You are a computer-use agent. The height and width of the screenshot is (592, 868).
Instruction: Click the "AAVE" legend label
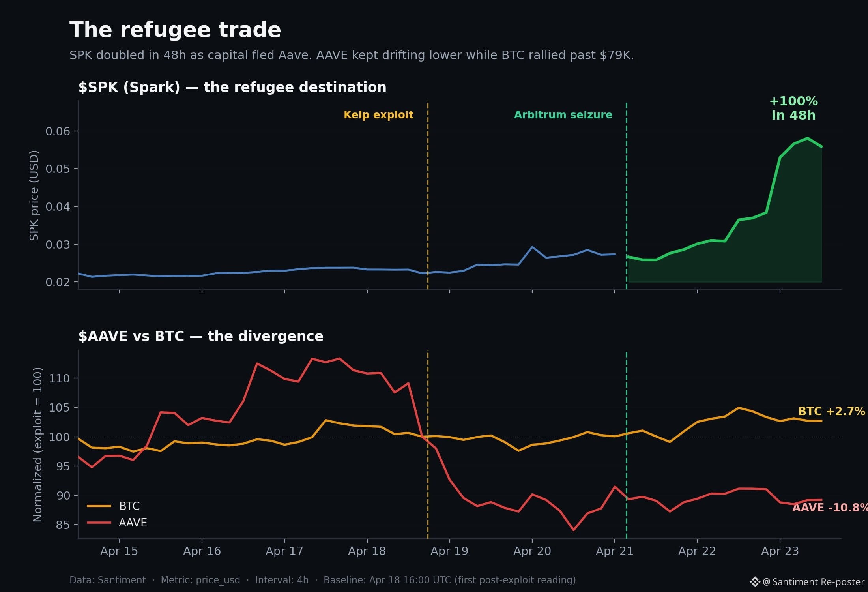pyautogui.click(x=133, y=523)
